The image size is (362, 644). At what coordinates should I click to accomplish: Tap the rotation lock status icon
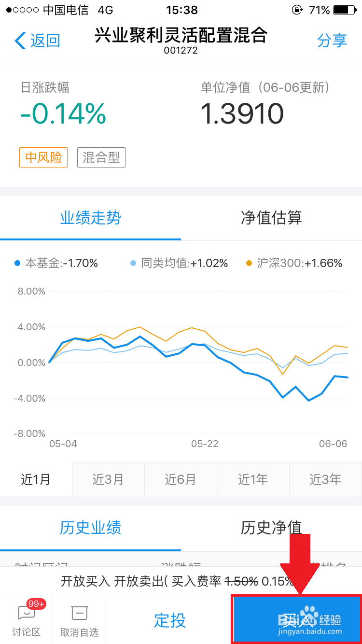point(297,10)
